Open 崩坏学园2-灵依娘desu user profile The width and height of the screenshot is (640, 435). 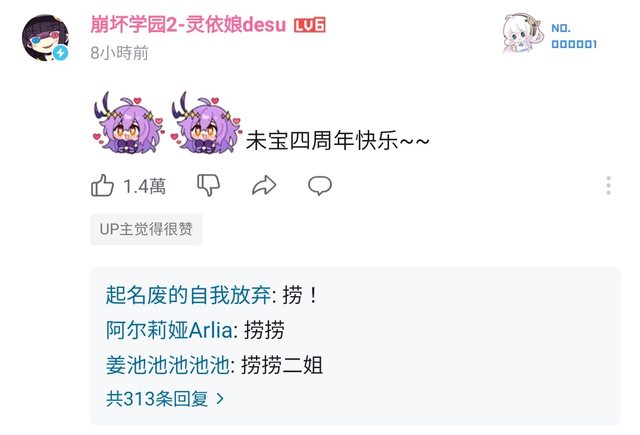click(188, 24)
